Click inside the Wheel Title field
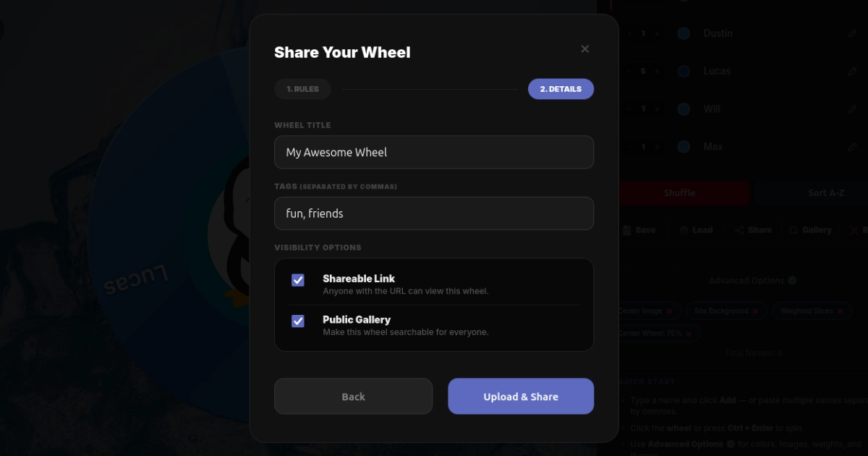Screen dimensions: 868x456 click(x=433, y=152)
